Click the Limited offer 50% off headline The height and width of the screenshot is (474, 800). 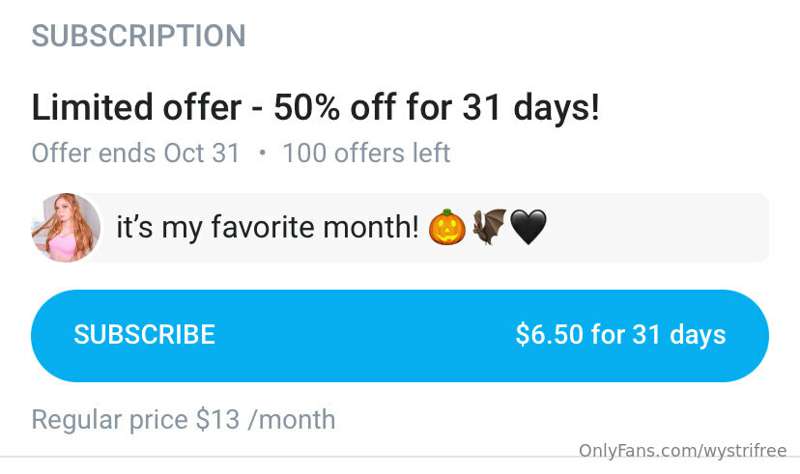[315, 108]
